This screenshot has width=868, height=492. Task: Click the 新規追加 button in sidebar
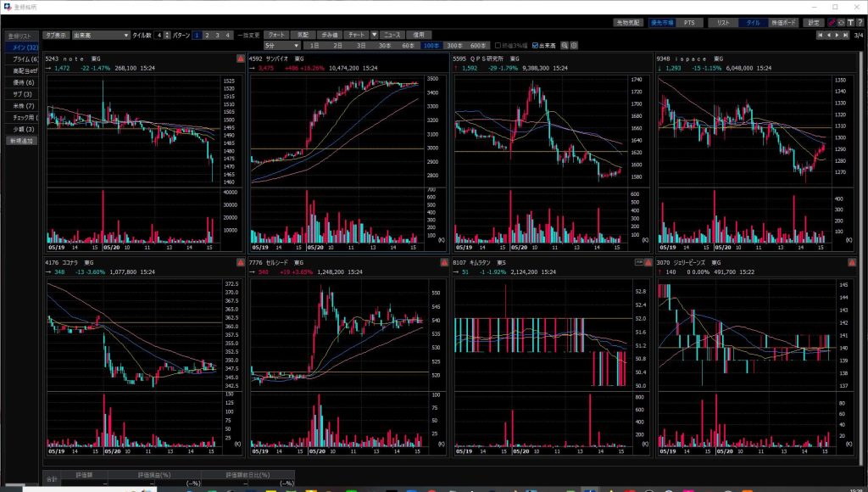(x=21, y=141)
